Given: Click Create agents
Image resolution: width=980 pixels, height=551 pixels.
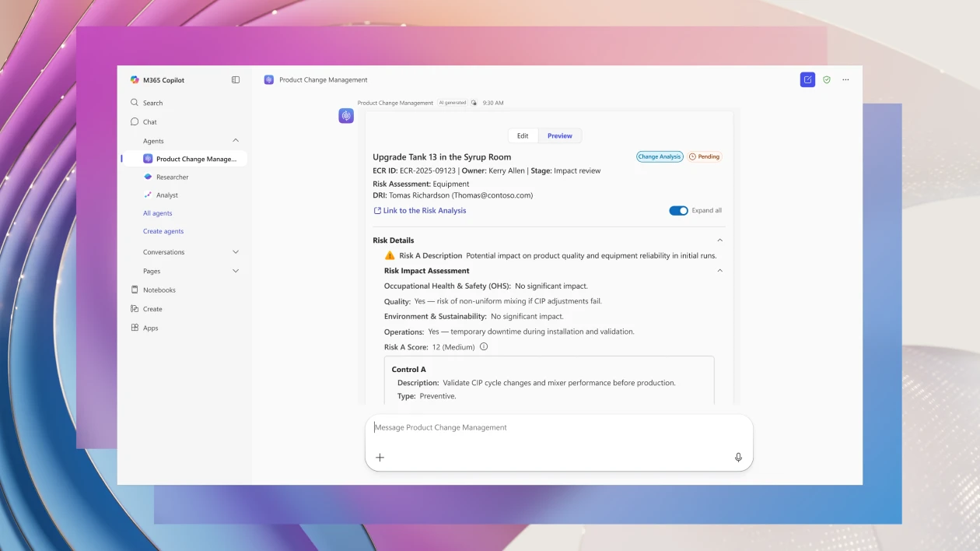Looking at the screenshot, I should 163,231.
